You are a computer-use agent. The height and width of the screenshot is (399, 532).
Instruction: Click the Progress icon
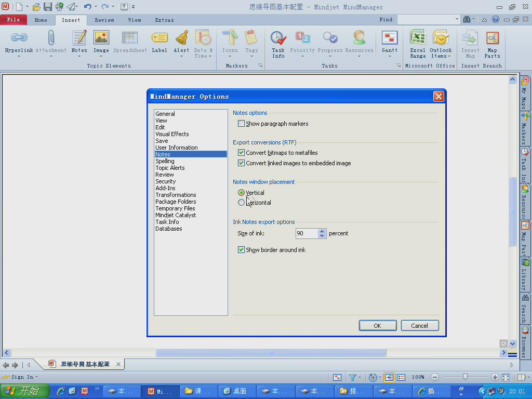point(330,37)
